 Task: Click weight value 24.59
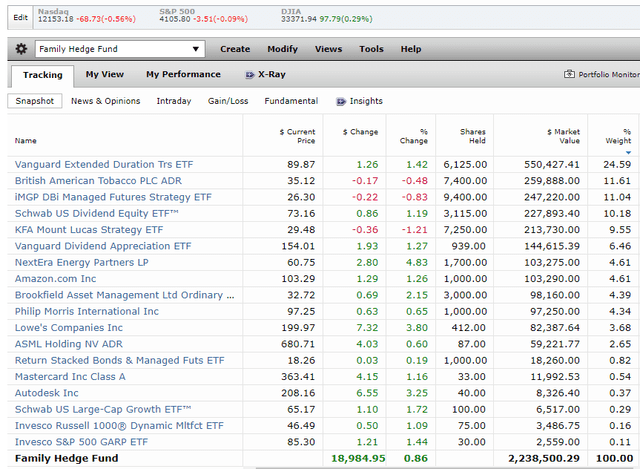[x=617, y=164]
